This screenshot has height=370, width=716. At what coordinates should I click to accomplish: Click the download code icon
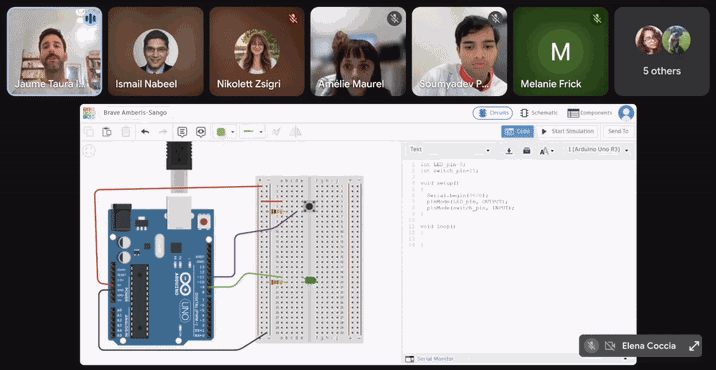pyautogui.click(x=509, y=151)
